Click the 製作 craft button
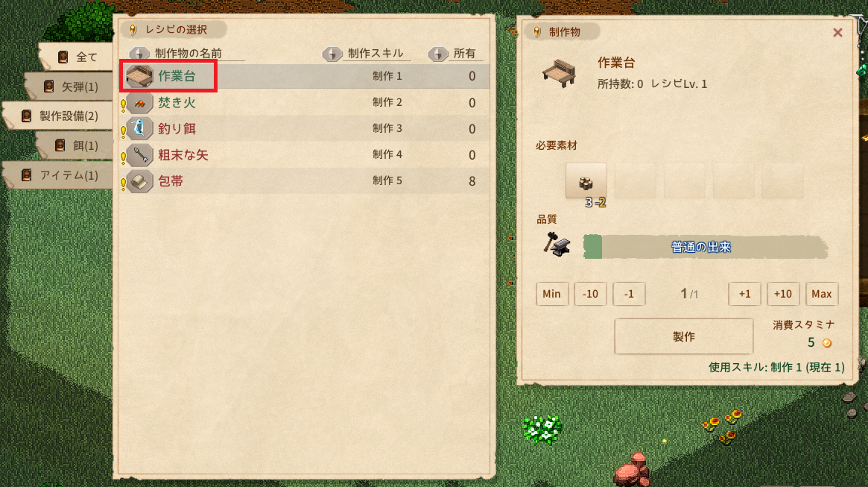868x487 pixels. [684, 336]
